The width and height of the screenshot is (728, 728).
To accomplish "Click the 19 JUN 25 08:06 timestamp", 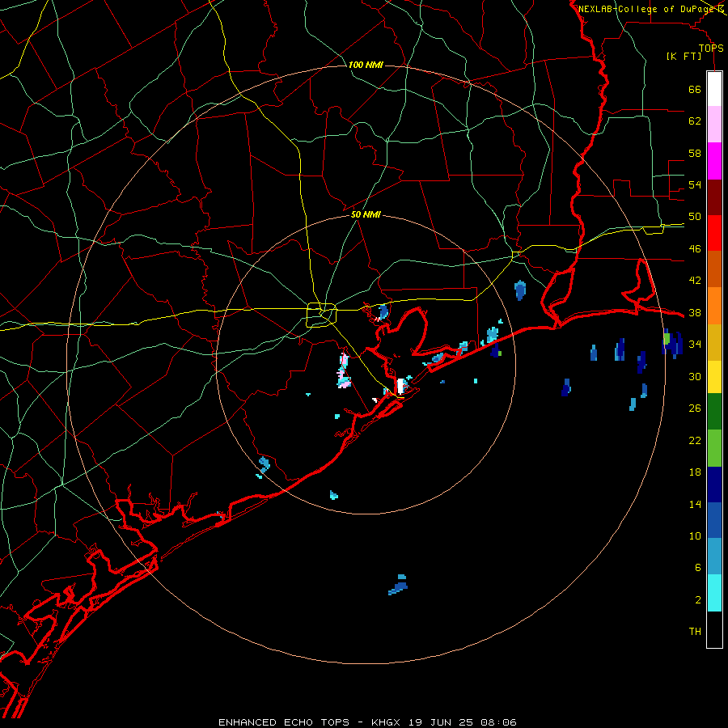I will pos(463,722).
